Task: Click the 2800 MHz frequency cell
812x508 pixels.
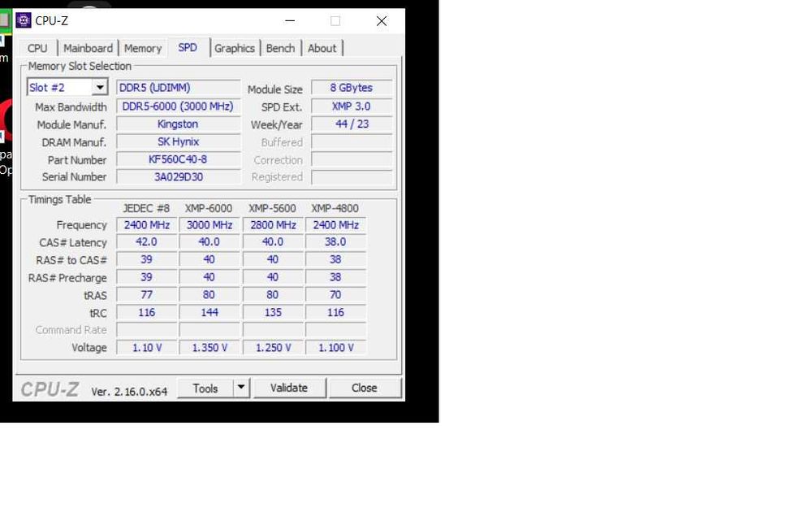Action: (273, 225)
